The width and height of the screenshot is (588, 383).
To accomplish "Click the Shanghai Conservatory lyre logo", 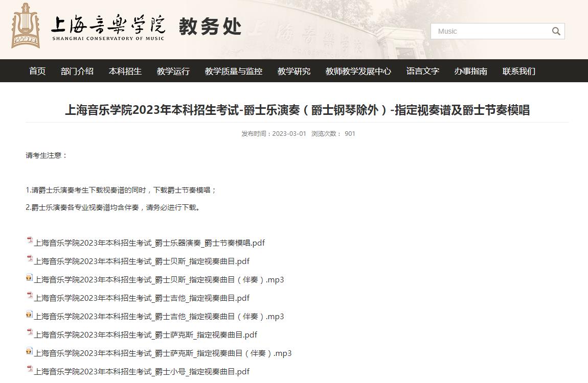I will (x=26, y=26).
